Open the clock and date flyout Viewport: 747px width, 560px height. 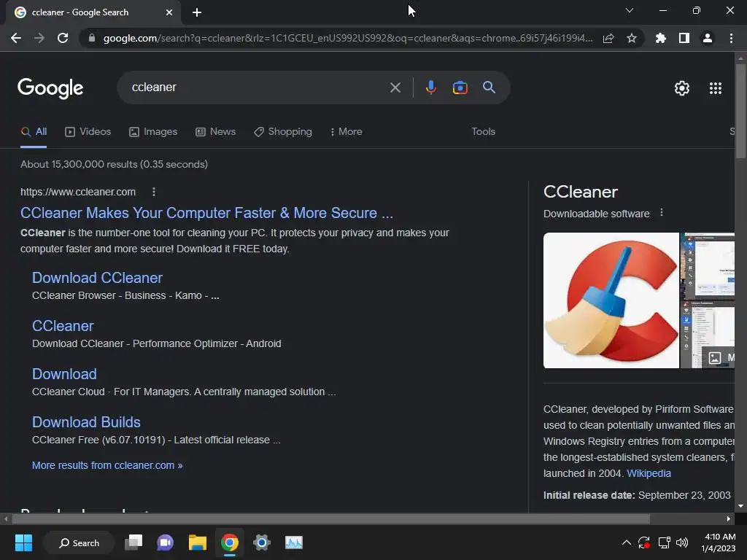pyautogui.click(x=719, y=542)
